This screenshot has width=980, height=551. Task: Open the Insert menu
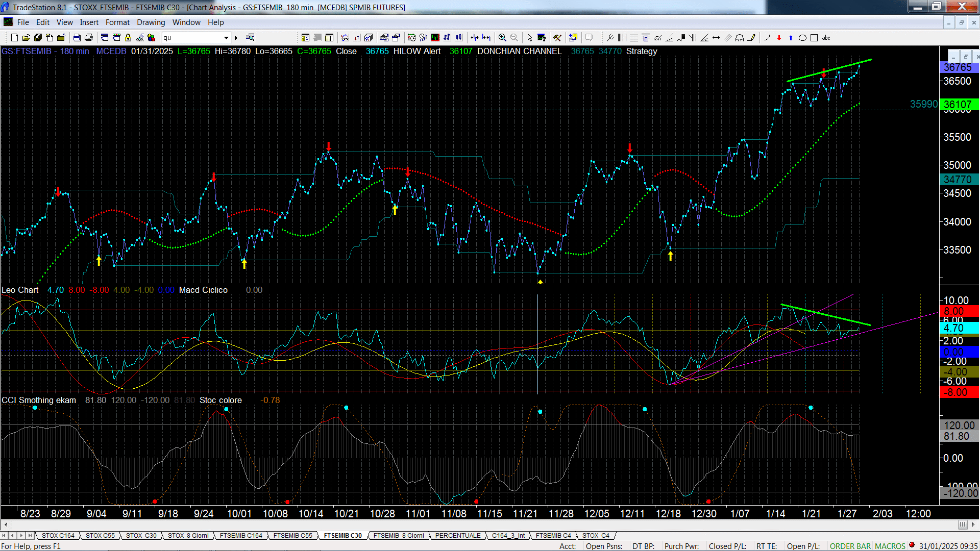tap(89, 22)
